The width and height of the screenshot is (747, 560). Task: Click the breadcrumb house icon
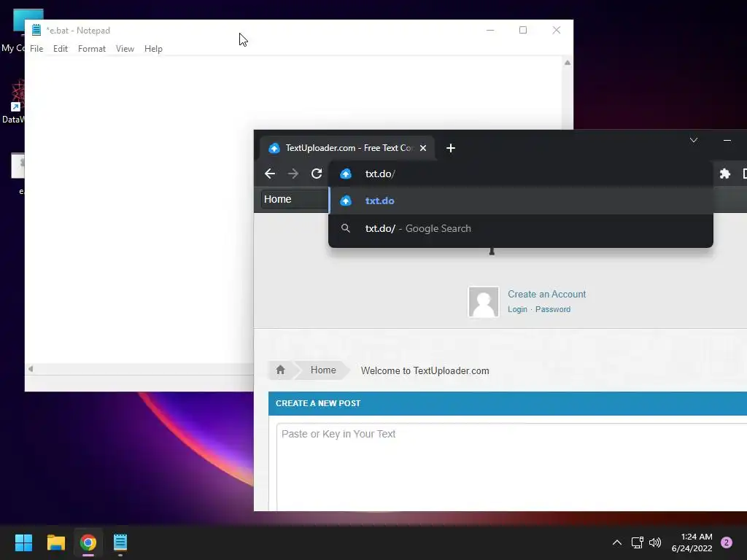tap(280, 370)
